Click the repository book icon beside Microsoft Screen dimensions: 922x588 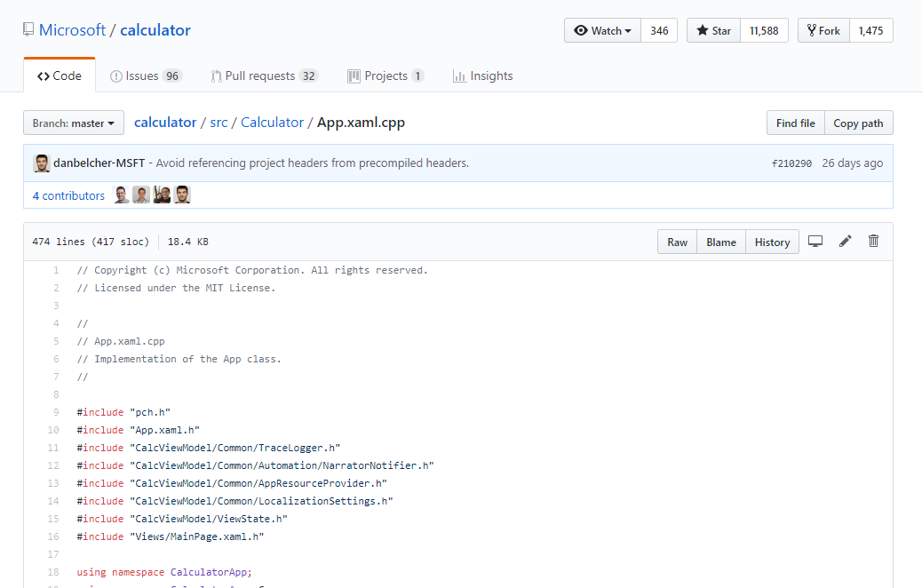(28, 29)
